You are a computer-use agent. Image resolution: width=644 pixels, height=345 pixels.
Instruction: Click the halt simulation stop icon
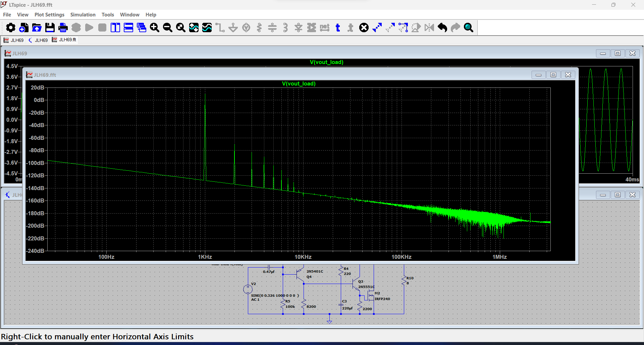pos(102,27)
